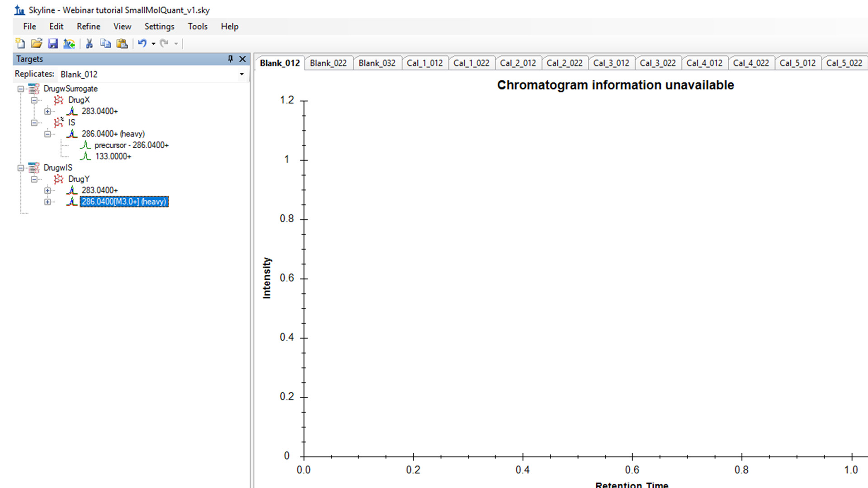Open the Replicates dropdown
868x488 pixels.
pyautogui.click(x=241, y=74)
